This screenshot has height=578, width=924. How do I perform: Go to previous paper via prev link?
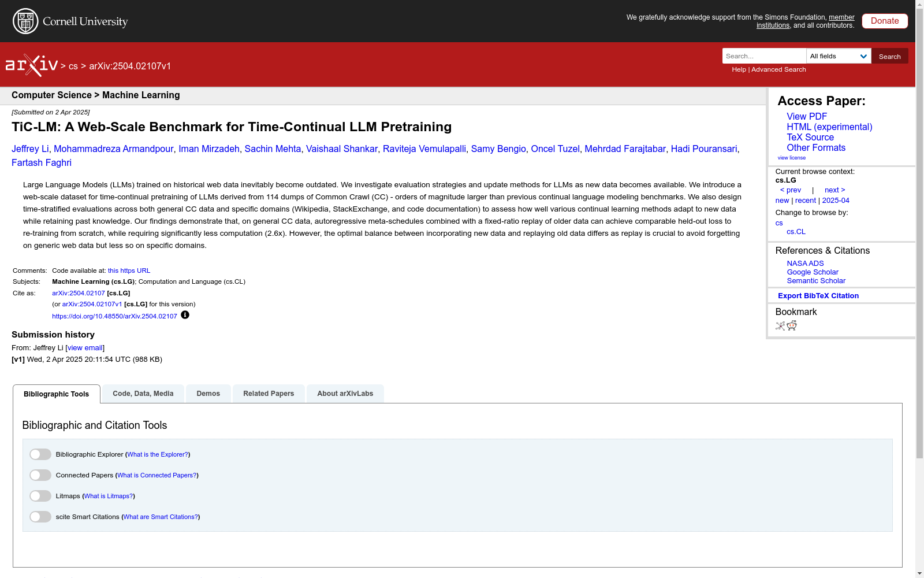(x=791, y=190)
